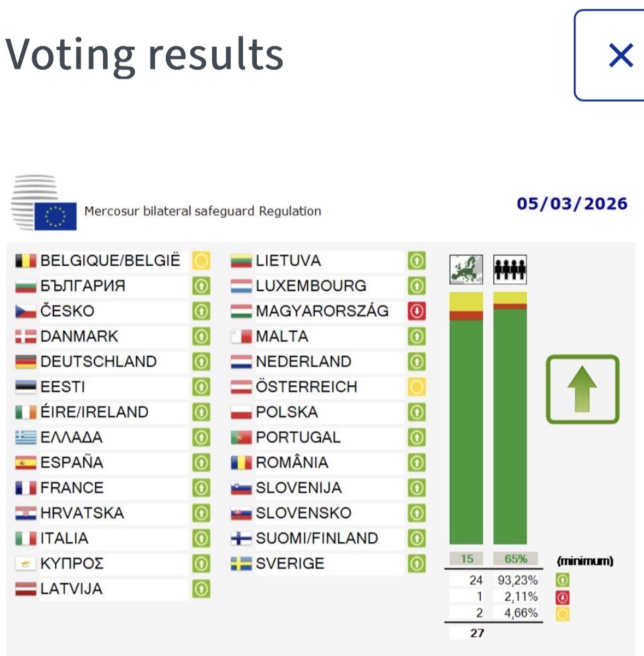Click the Polska country label
Viewport: 644px width, 656px height.
point(287,412)
